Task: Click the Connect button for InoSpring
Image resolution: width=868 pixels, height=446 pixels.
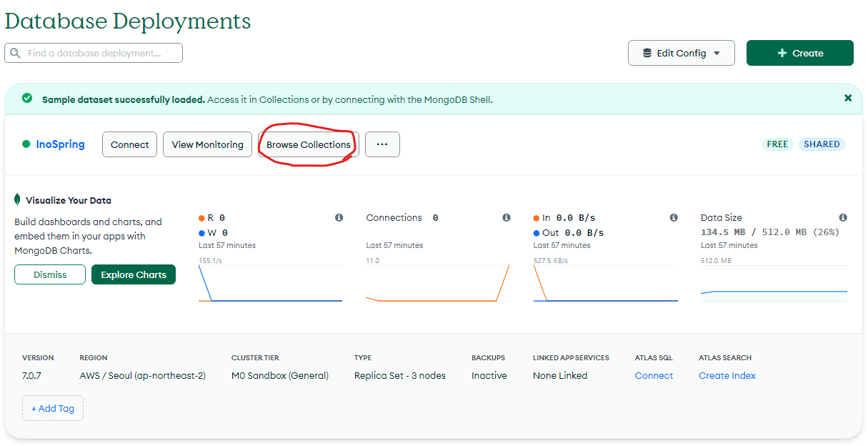Action: click(x=129, y=144)
